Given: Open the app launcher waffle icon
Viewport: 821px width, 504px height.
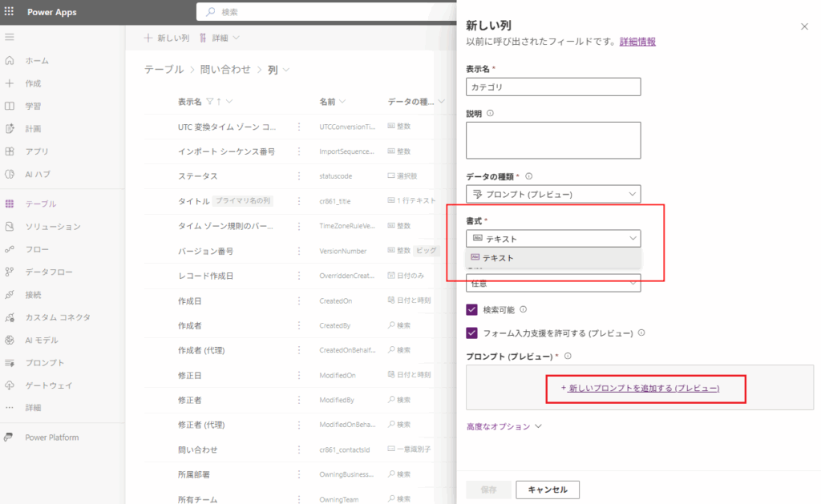Looking at the screenshot, I should click(x=10, y=12).
